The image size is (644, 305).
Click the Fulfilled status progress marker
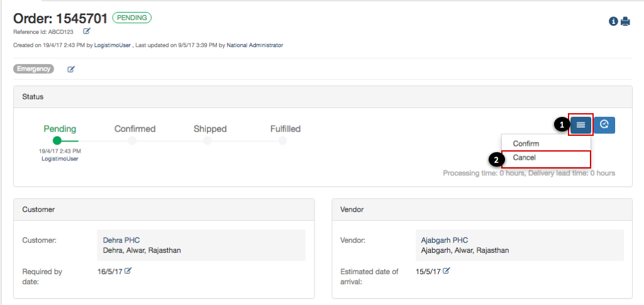click(282, 141)
